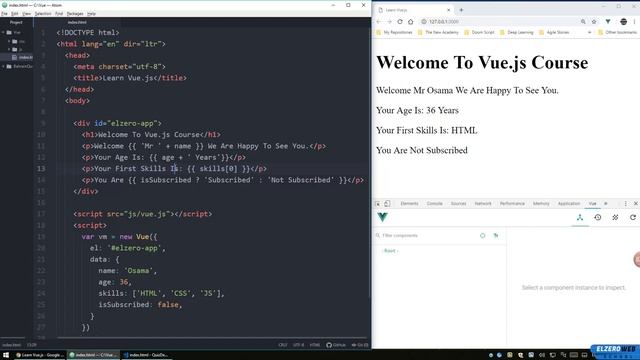Image resolution: width=640 pixels, height=360 pixels.
Task: Open a new Chrome tab with plus
Action: [461, 10]
